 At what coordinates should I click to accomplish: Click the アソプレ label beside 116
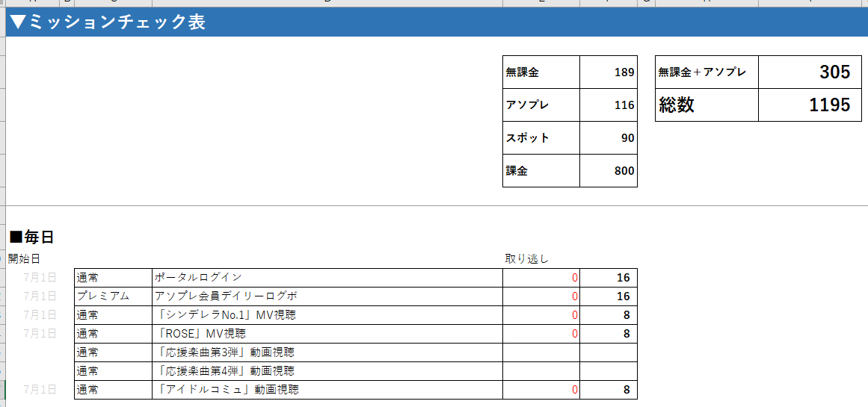pos(541,105)
